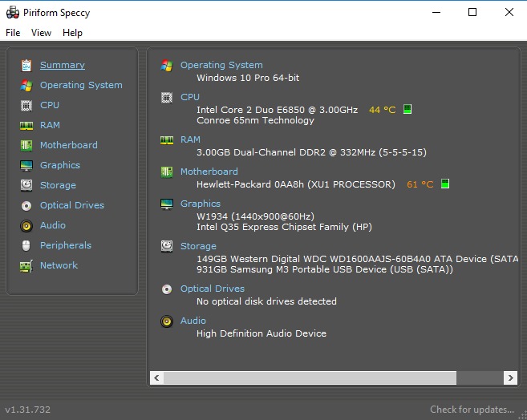Open RAM details from sidebar
527x420 pixels.
[50, 125]
